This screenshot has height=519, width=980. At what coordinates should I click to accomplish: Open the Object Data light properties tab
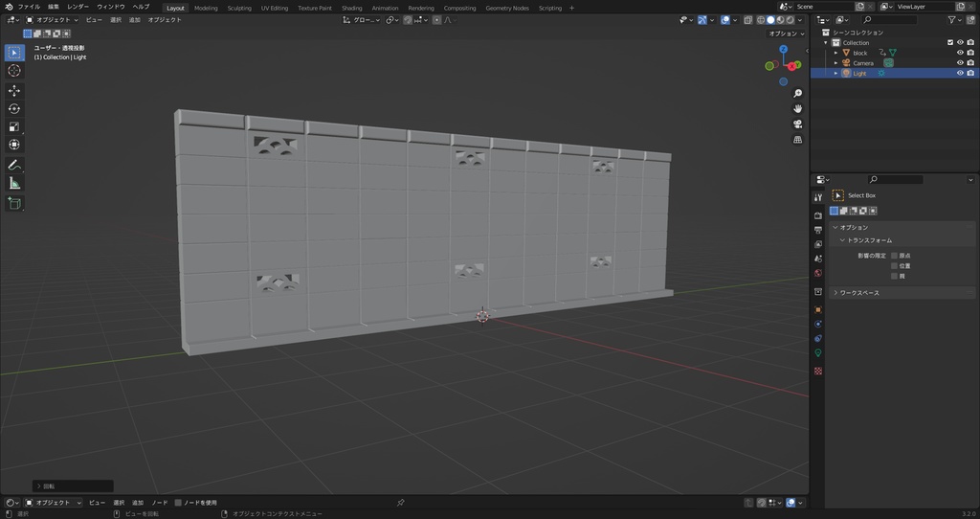click(x=818, y=352)
